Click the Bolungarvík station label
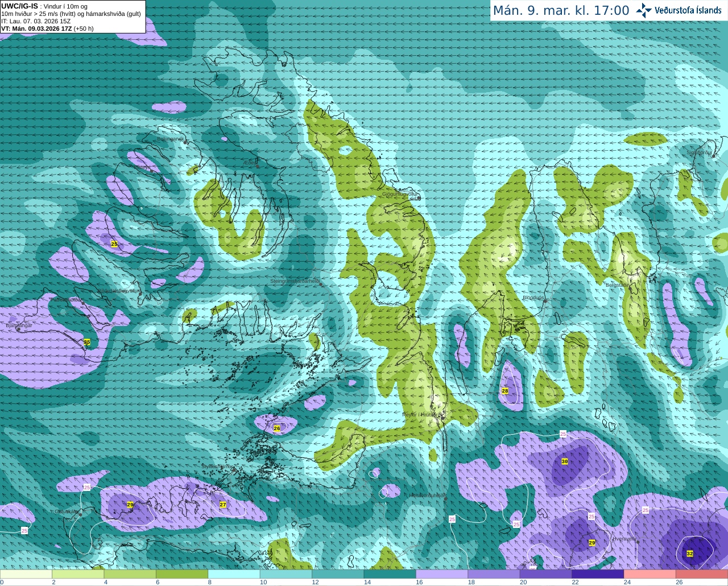 (x=170, y=138)
